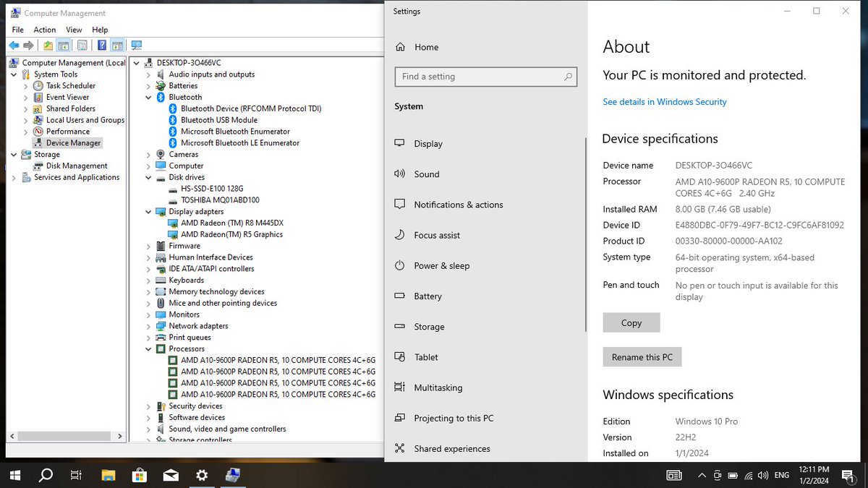Viewport: 868px width, 488px height.
Task: Open Power & sleep settings icon
Action: (x=399, y=265)
